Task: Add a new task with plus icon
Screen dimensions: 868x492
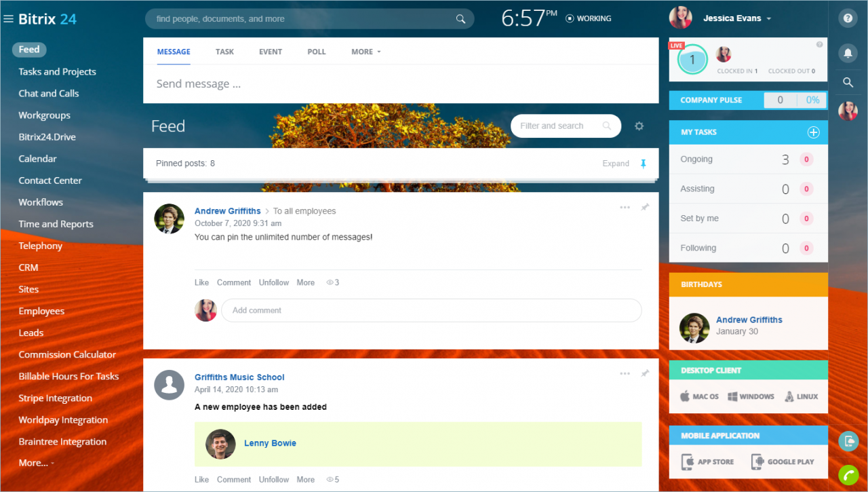Action: (x=813, y=132)
